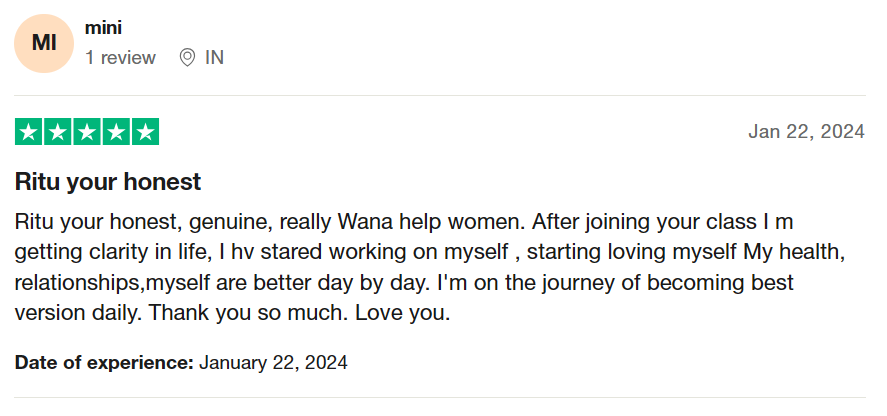Click the first green rating star
The height and width of the screenshot is (416, 887).
coord(28,132)
